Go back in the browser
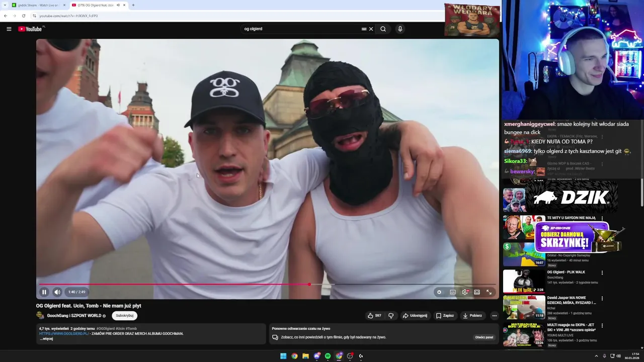This screenshot has width=644, height=362. [x=6, y=16]
